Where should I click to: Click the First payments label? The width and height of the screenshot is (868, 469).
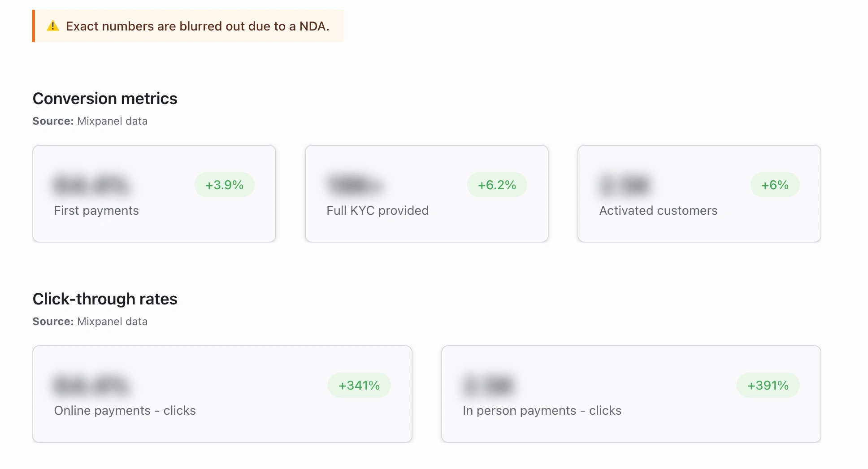click(x=96, y=211)
